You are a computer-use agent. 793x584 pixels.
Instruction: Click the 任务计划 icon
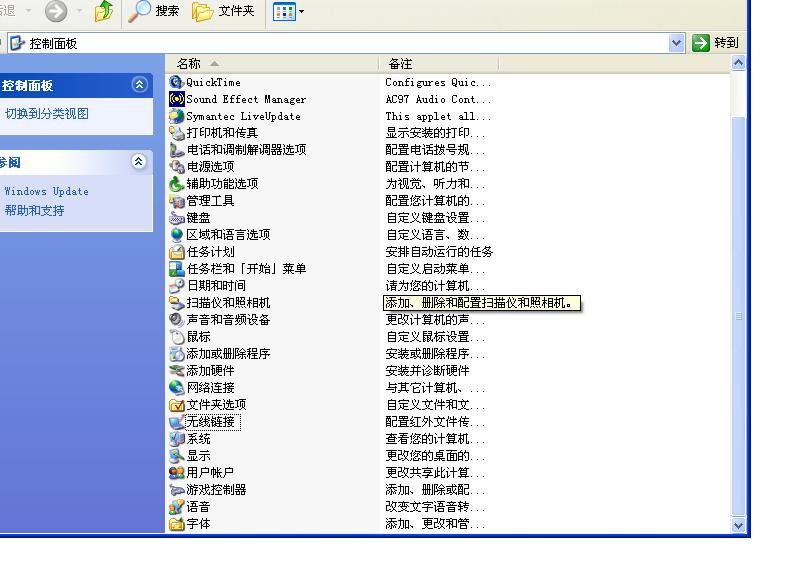click(x=176, y=252)
